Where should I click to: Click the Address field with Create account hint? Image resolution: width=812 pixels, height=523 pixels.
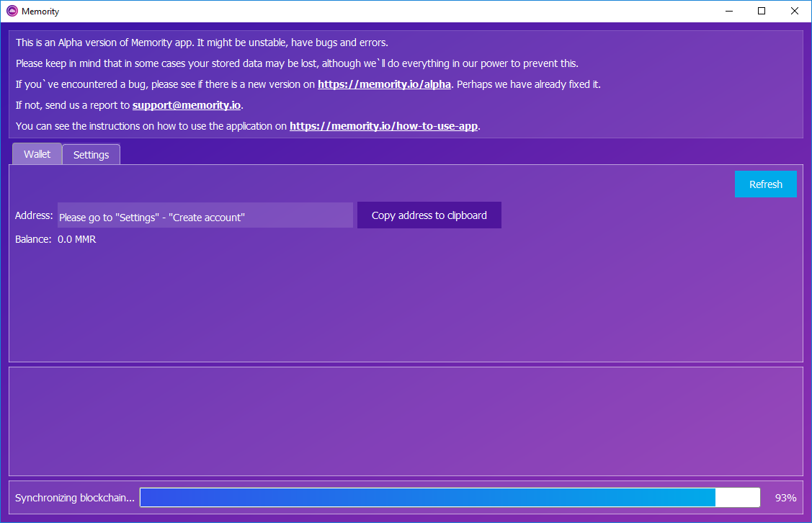point(205,215)
